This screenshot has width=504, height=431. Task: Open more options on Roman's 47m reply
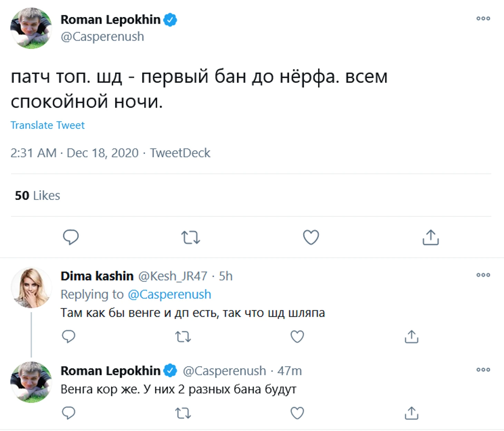(x=483, y=370)
